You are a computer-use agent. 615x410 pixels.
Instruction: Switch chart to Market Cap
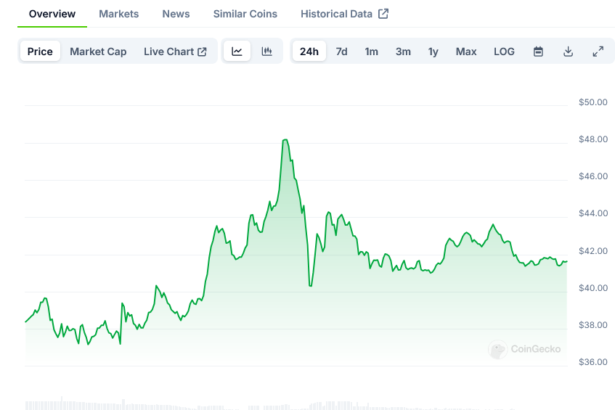pos(98,51)
